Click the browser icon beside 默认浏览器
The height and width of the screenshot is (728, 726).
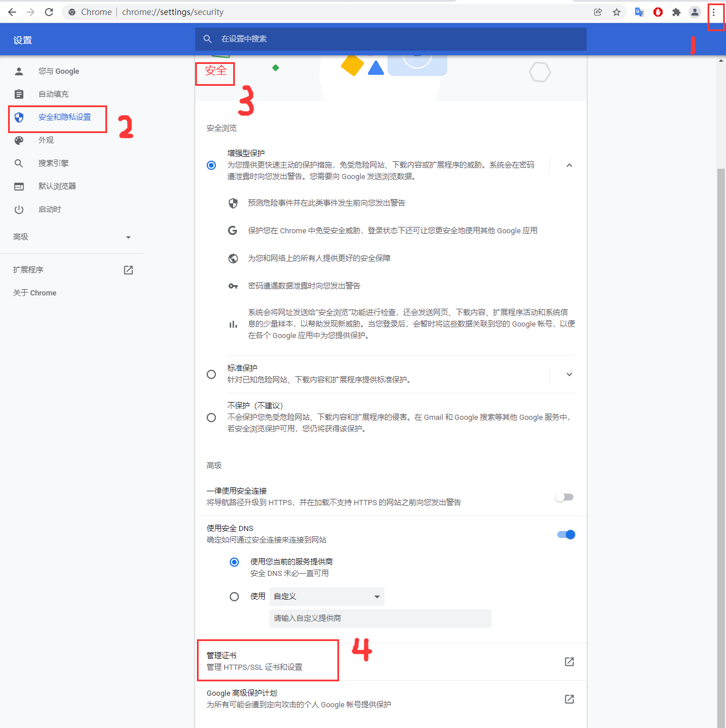pyautogui.click(x=19, y=187)
